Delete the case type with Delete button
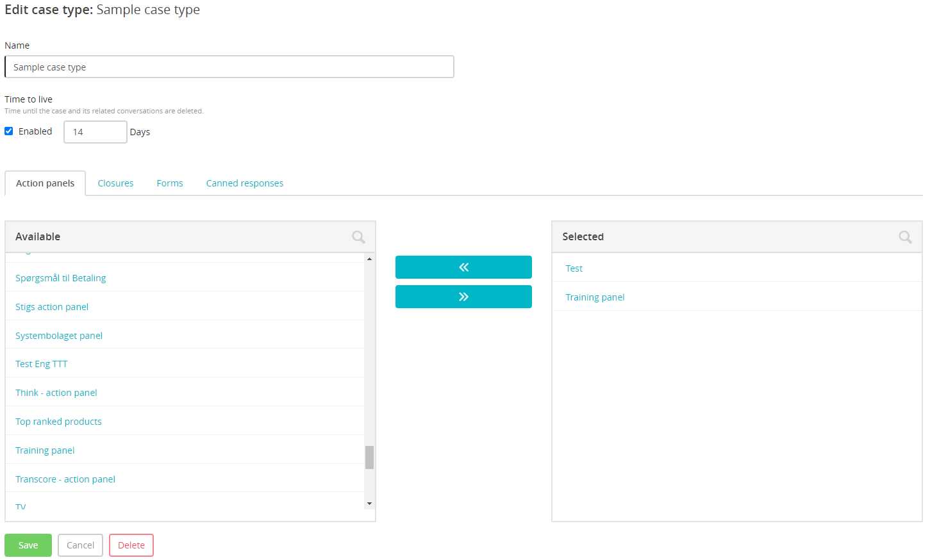 coord(131,545)
